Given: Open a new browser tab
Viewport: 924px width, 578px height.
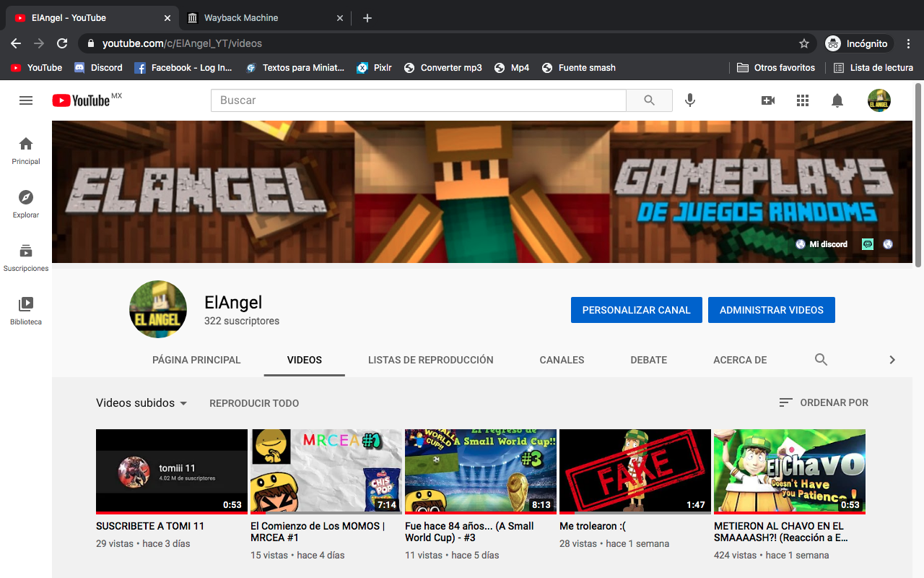Looking at the screenshot, I should point(367,18).
